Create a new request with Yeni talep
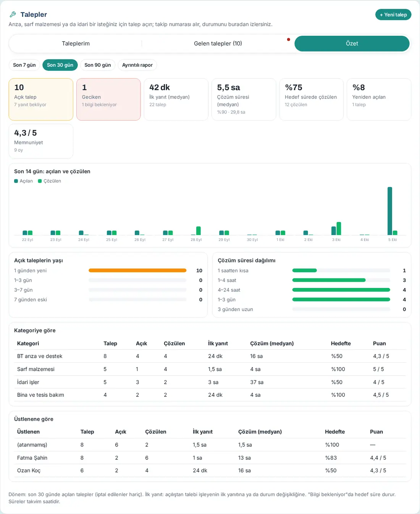Image resolution: width=420 pixels, height=514 pixels. click(x=393, y=15)
